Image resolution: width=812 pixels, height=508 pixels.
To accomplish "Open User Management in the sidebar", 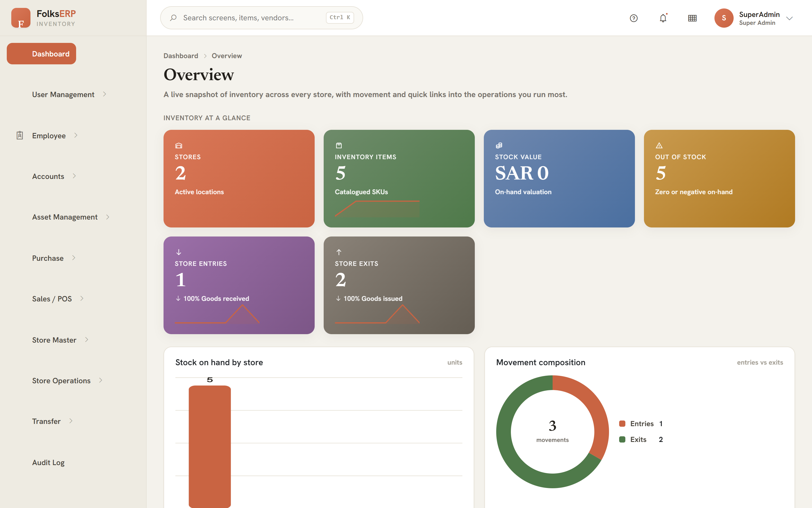I will [x=63, y=95].
